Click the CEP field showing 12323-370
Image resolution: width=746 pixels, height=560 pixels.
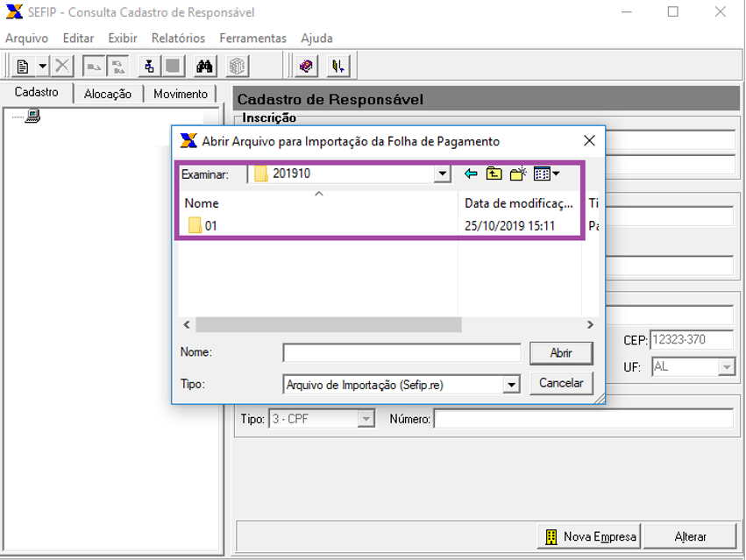pyautogui.click(x=692, y=340)
